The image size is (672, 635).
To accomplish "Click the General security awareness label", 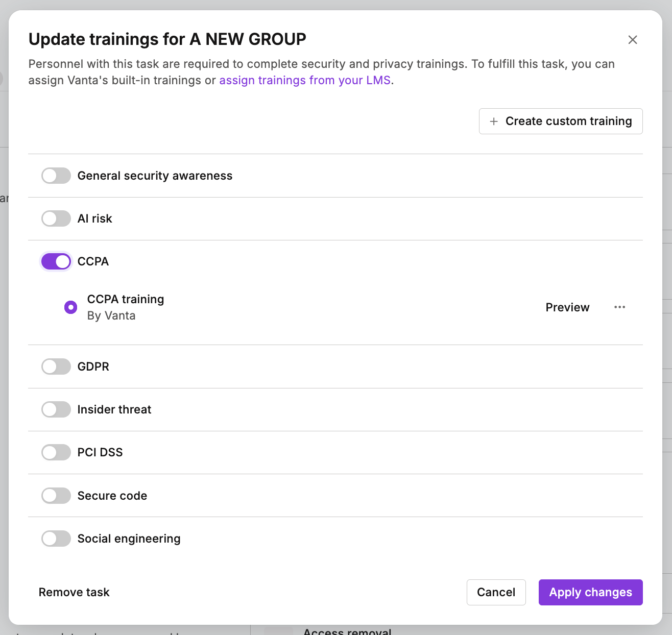I will pyautogui.click(x=155, y=176).
